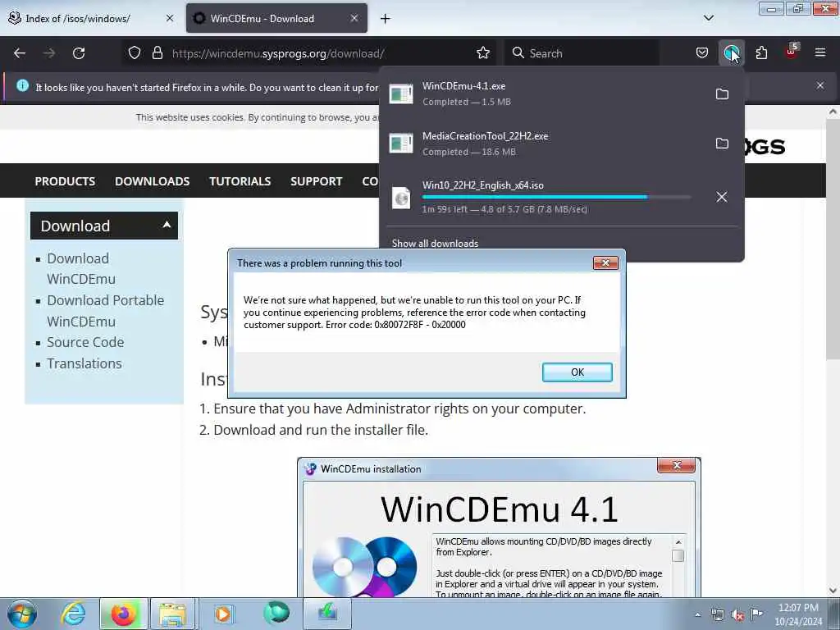Open the network tray icon
This screenshot has height=630, width=840.
[x=717, y=614]
